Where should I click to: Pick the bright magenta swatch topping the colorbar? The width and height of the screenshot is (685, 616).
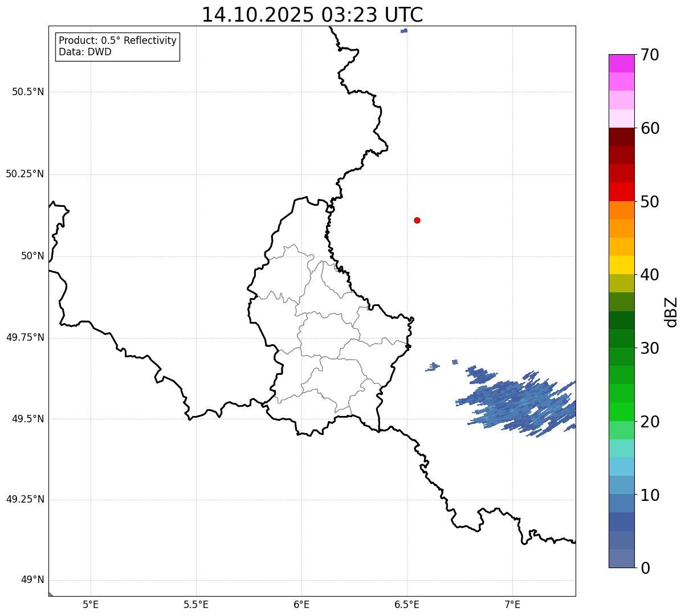[621, 63]
